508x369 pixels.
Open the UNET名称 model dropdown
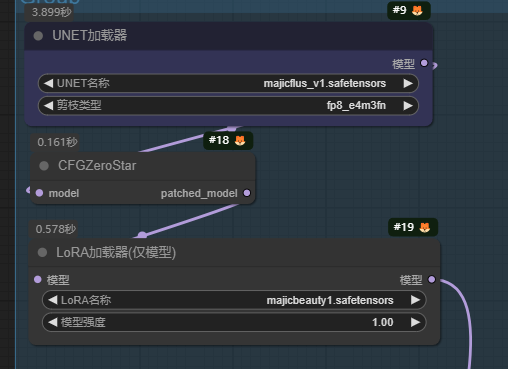pyautogui.click(x=228, y=83)
